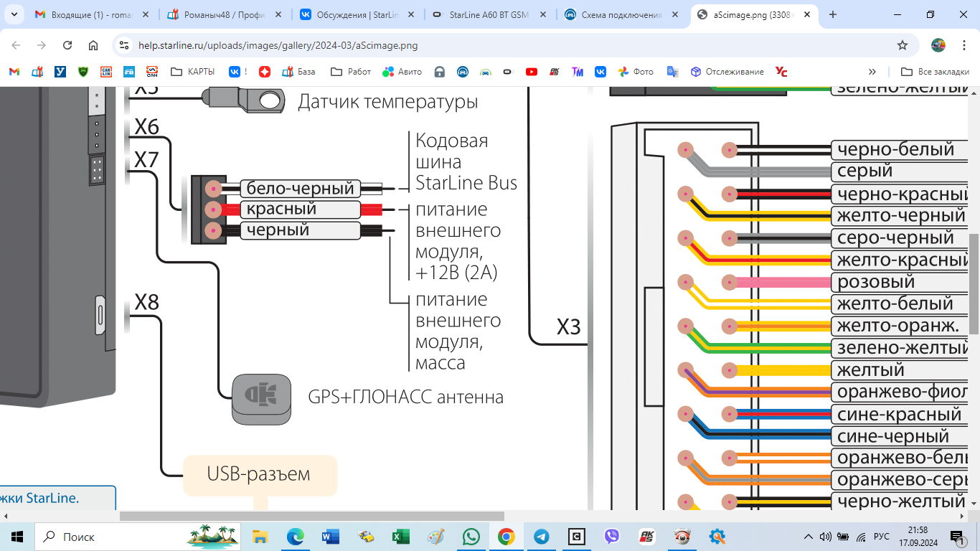Click the Windows Start button
This screenshot has width=980, height=551.
point(17,537)
